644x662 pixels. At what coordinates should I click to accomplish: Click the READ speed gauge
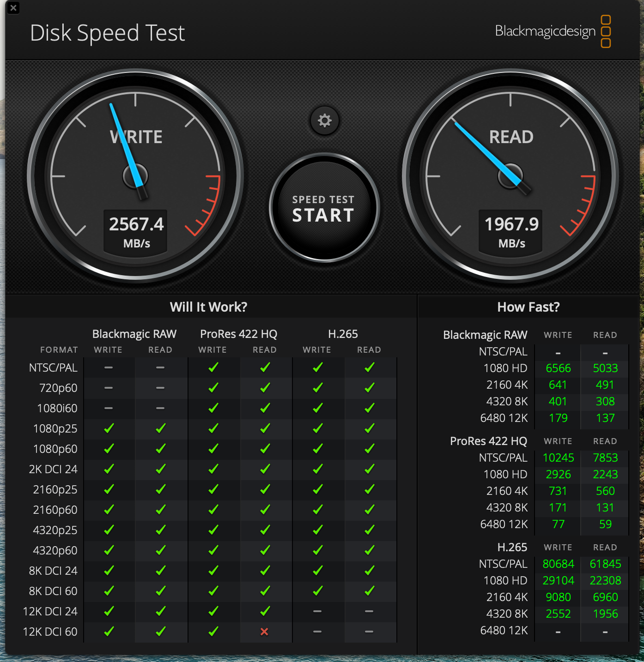tap(510, 175)
